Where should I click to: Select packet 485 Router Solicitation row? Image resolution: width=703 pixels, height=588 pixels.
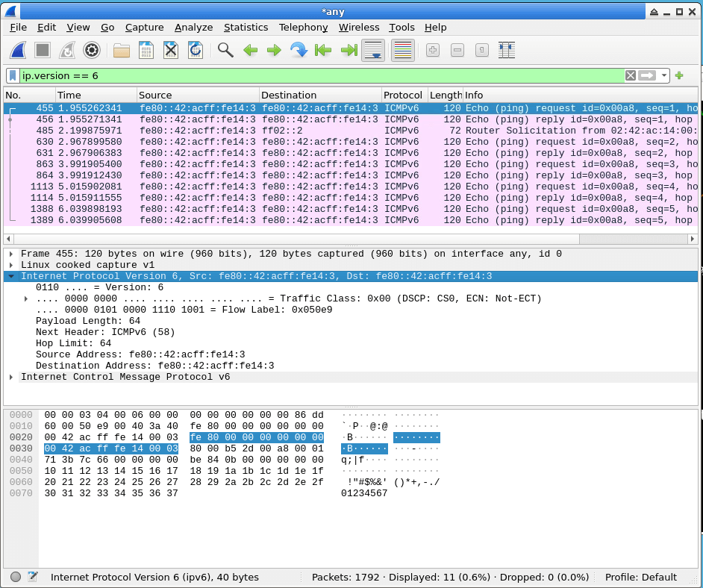[x=351, y=131]
